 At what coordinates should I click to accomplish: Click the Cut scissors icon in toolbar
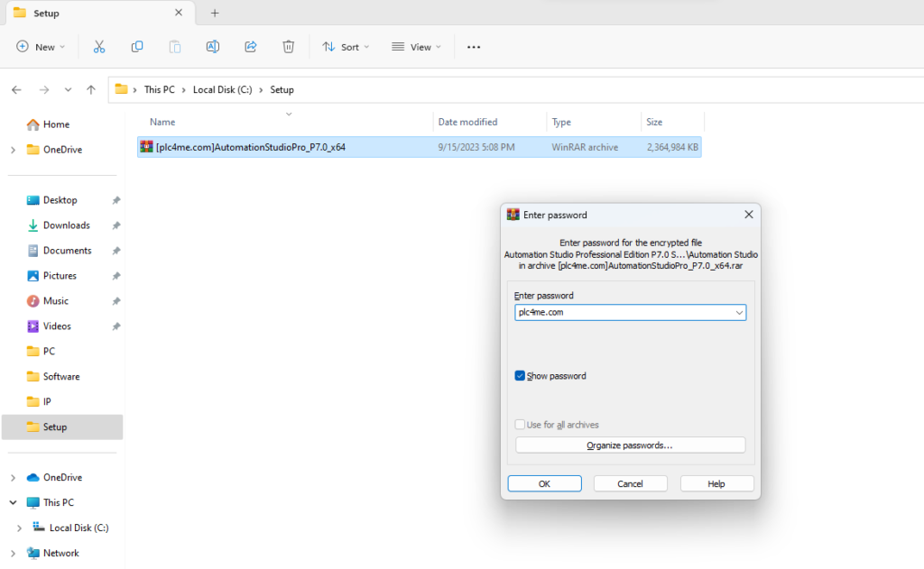click(99, 47)
